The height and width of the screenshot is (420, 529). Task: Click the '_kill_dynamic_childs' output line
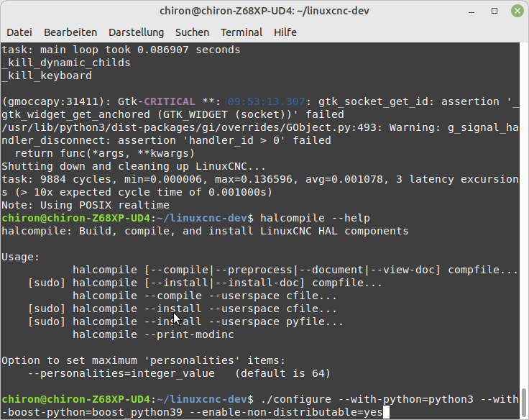point(66,63)
